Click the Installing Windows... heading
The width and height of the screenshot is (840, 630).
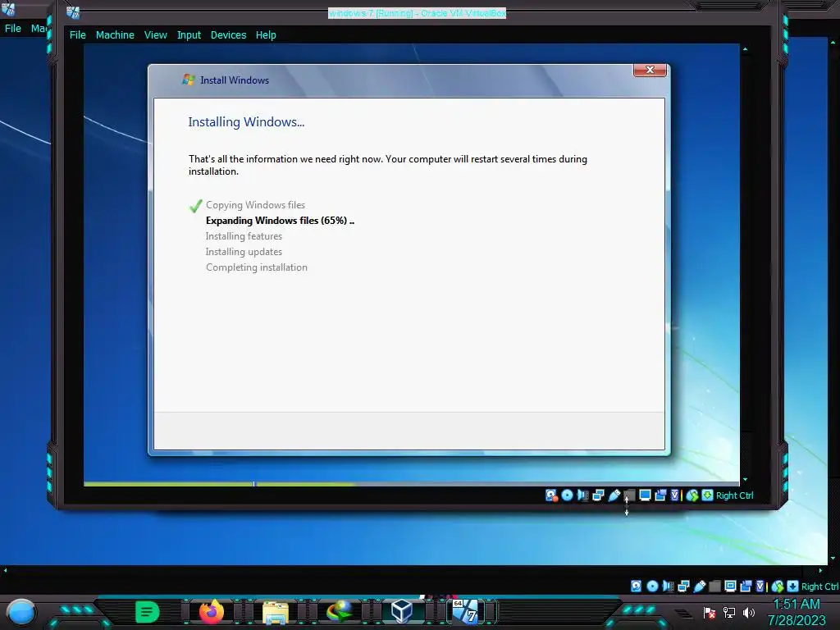click(246, 122)
